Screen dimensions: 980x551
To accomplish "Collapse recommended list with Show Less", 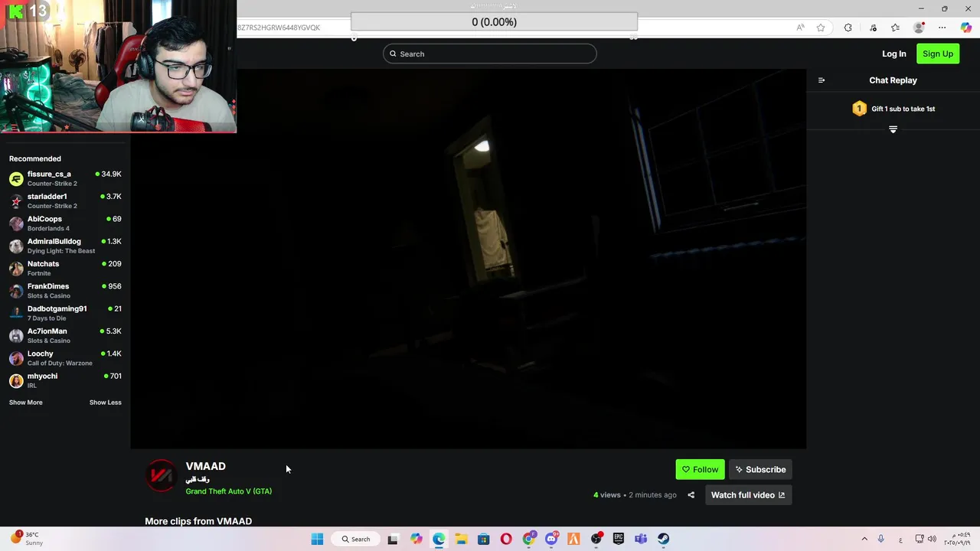I will click(x=105, y=403).
